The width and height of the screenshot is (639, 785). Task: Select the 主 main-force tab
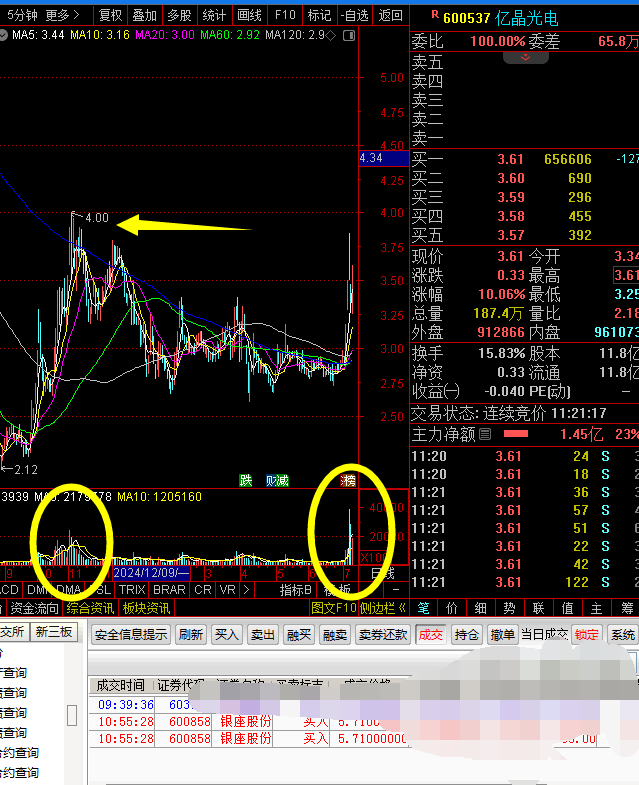point(596,608)
